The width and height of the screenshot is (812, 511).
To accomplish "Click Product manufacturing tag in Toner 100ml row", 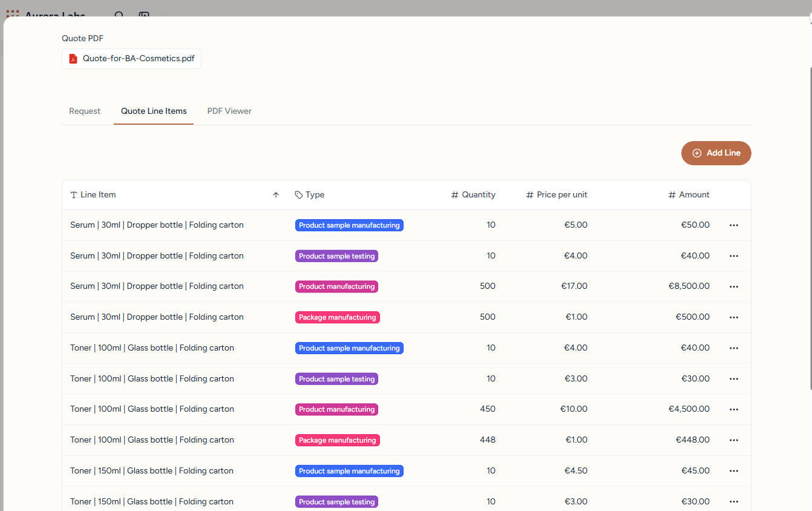I will [x=336, y=409].
